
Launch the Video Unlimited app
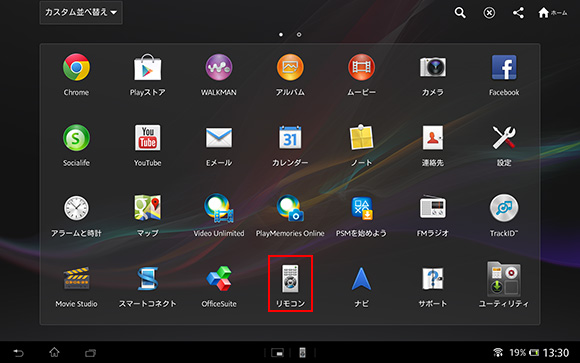click(x=219, y=216)
